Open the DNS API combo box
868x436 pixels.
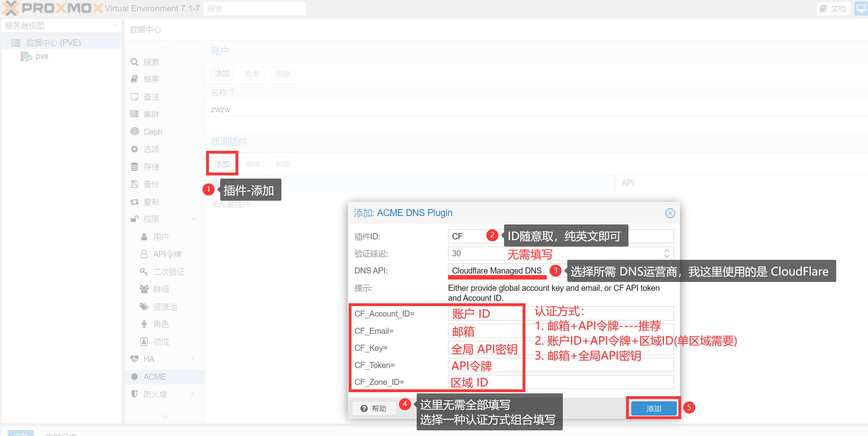coord(560,271)
